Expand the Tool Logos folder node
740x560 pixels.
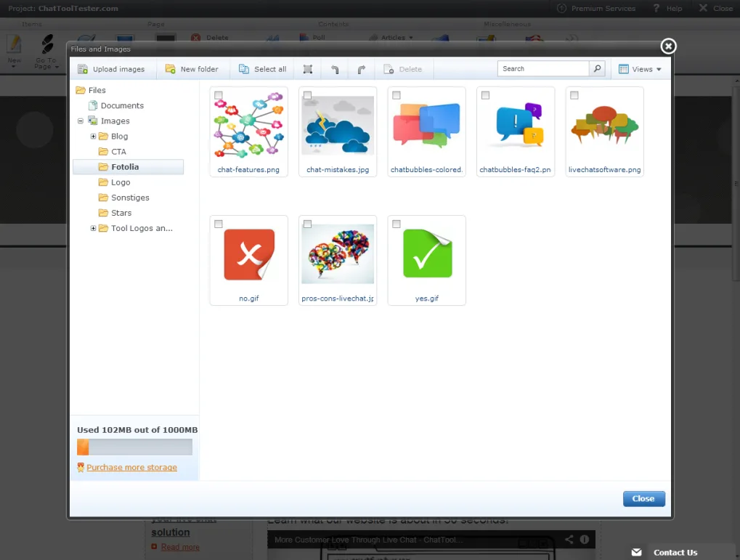click(94, 228)
